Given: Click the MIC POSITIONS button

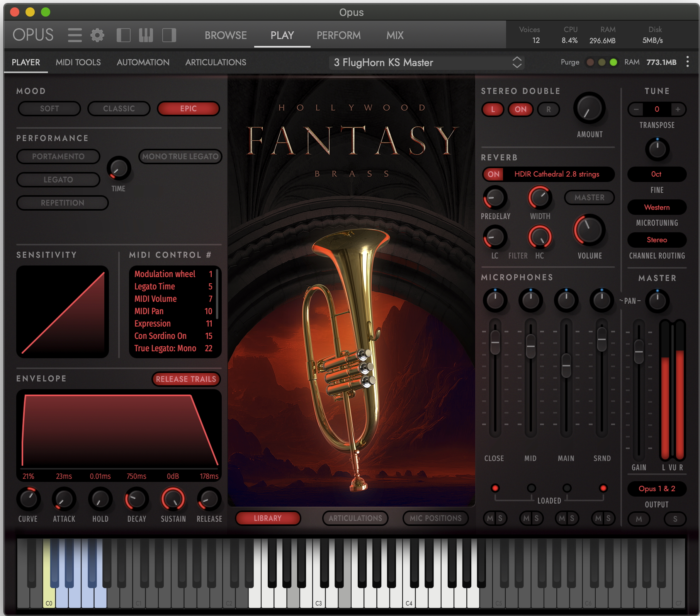Looking at the screenshot, I should 435,518.
